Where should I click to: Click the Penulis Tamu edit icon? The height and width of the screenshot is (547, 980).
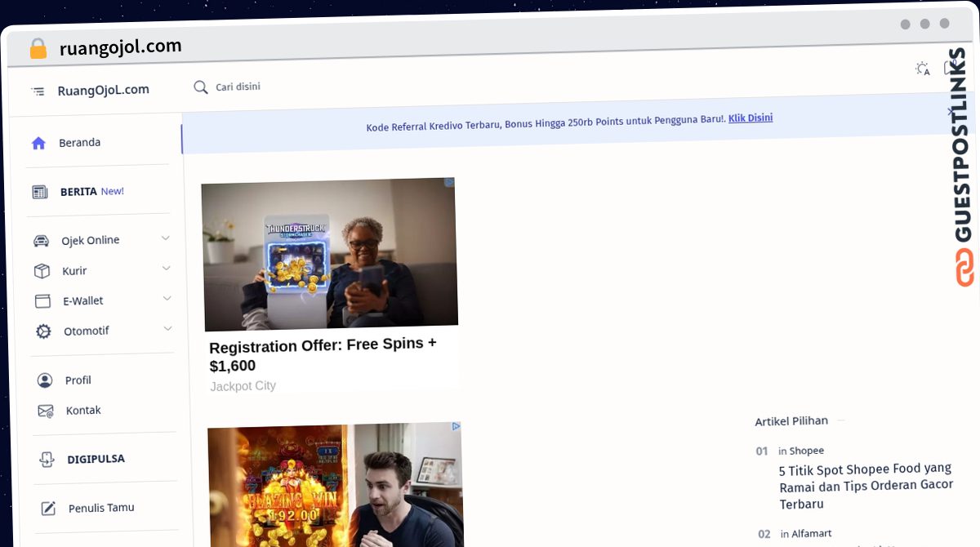pos(48,509)
